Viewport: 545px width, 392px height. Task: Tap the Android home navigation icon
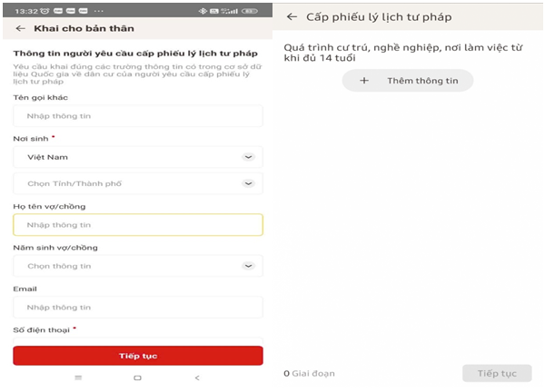[x=138, y=377]
